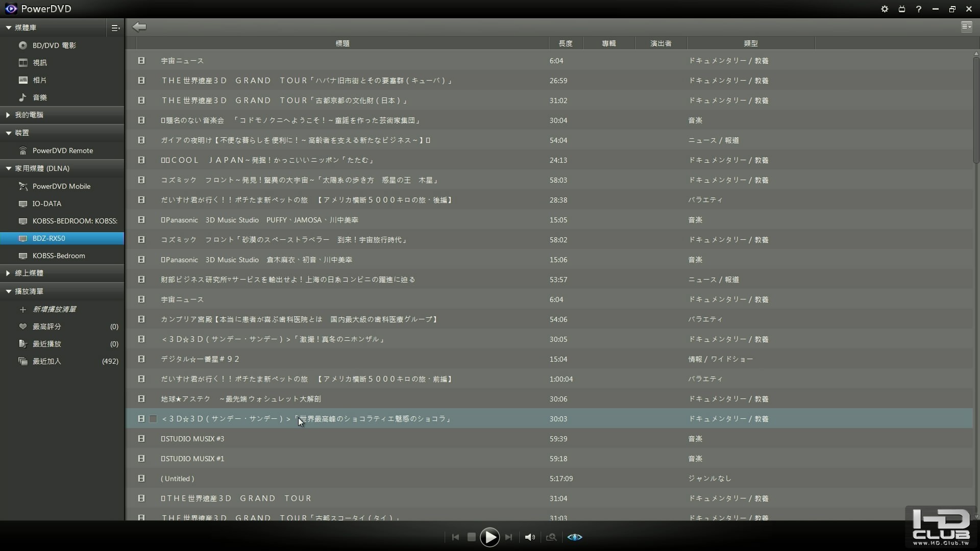Open the view options icon at top right
The height and width of the screenshot is (551, 980).
[x=966, y=27]
